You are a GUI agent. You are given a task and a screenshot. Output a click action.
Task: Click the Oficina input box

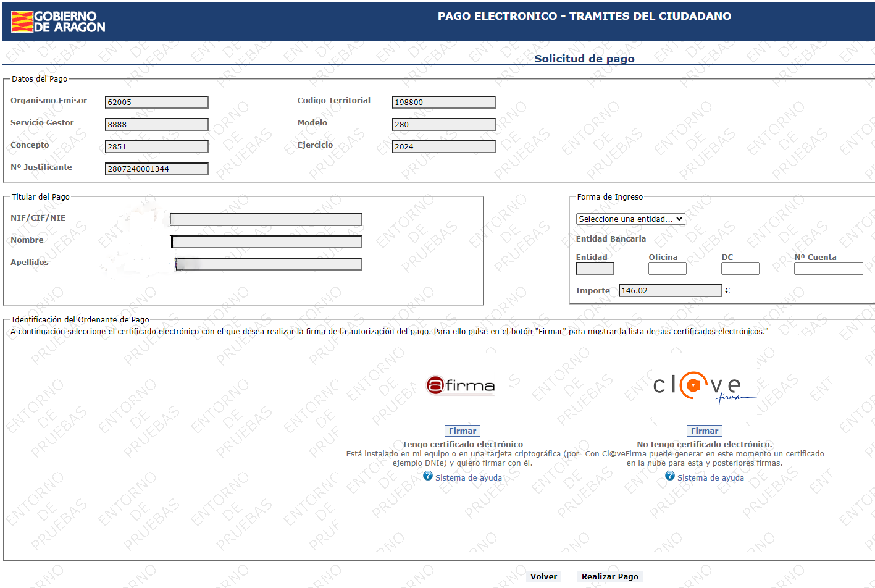click(x=667, y=269)
